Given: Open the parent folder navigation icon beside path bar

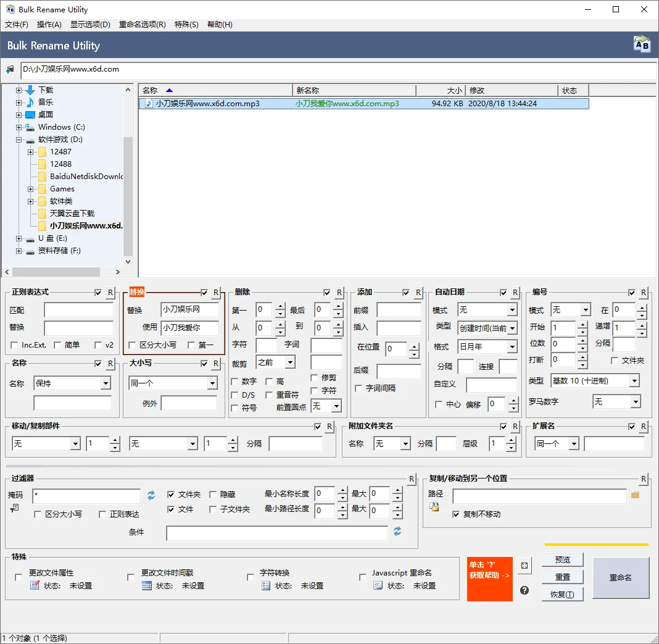Looking at the screenshot, I should click(x=9, y=69).
